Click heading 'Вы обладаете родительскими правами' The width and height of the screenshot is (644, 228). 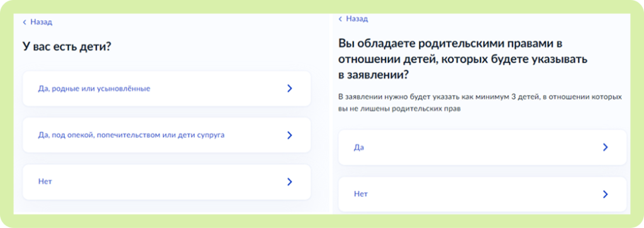pyautogui.click(x=463, y=59)
